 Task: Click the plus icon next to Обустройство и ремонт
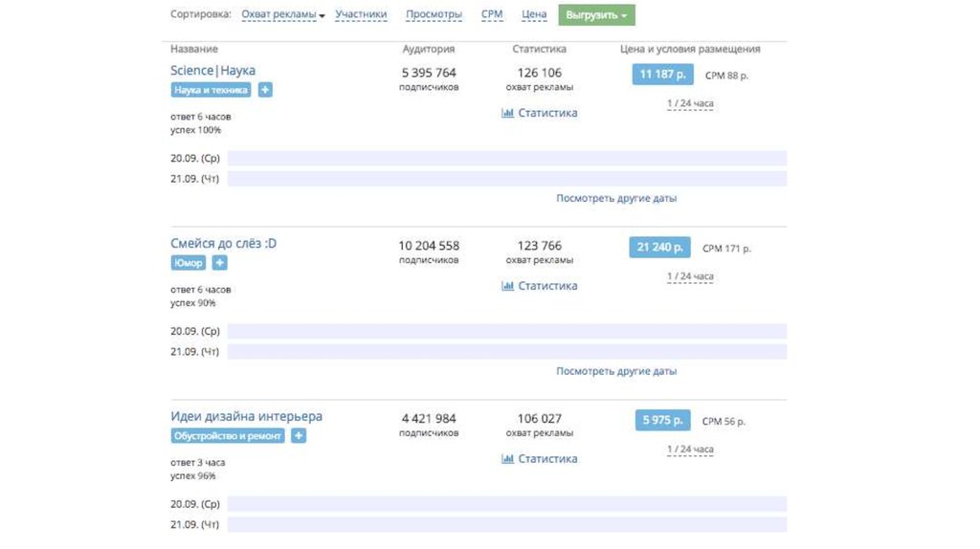coord(299,436)
